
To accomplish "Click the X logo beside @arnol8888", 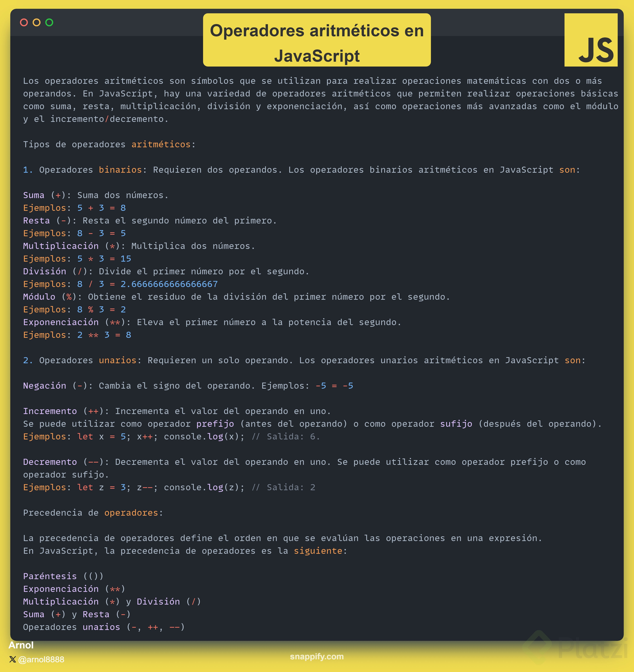I will click(13, 659).
